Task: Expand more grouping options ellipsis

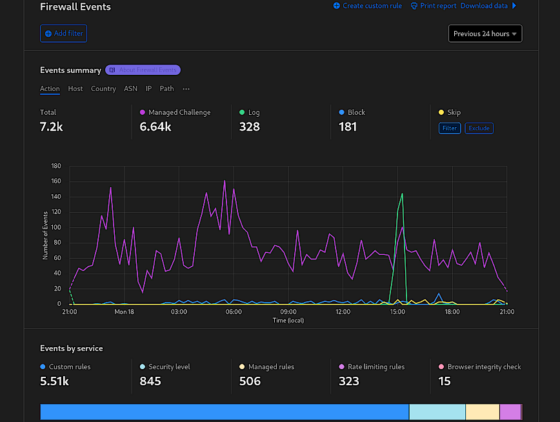Action: pos(186,89)
